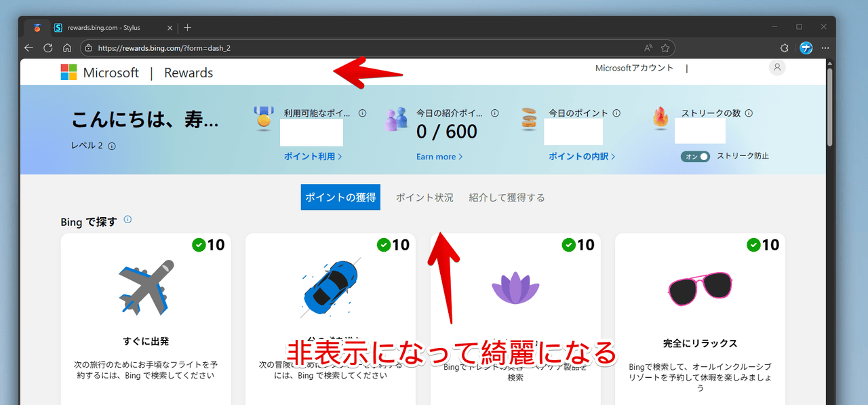The image size is (868, 405).
Task: Open browser settings and more menu
Action: (825, 48)
